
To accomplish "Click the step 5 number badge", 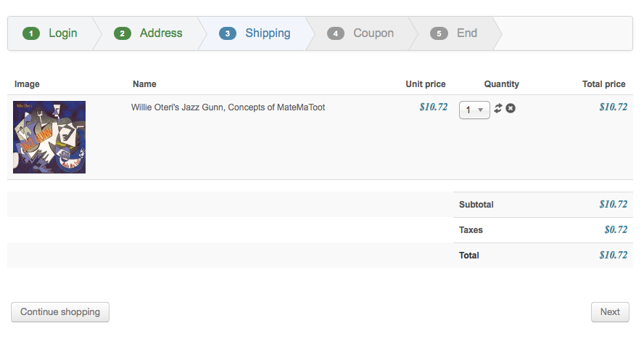I will 439,33.
